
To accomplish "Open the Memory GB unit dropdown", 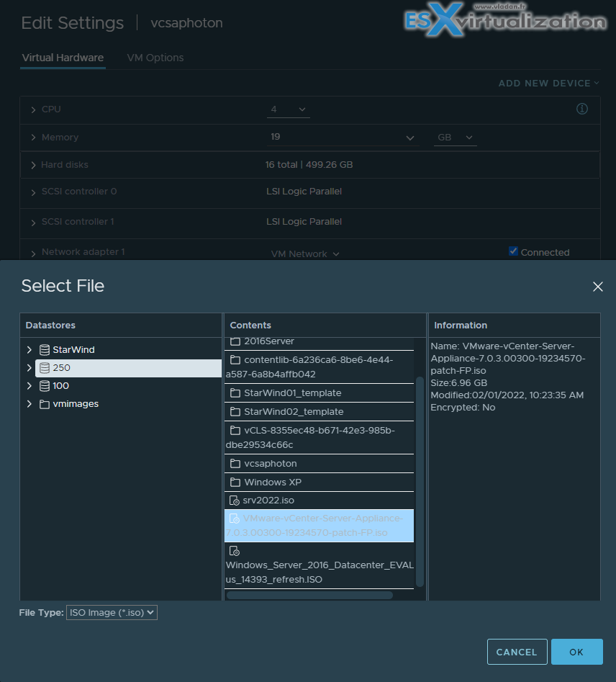I will (455, 138).
